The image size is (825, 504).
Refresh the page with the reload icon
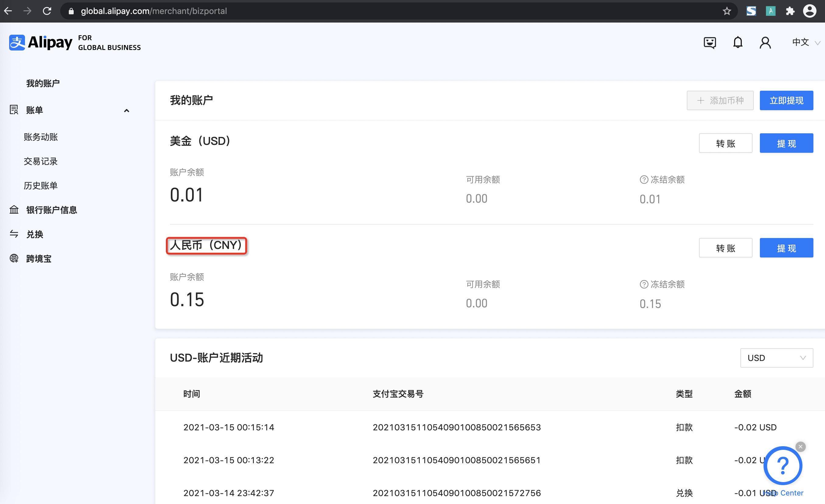(x=47, y=11)
